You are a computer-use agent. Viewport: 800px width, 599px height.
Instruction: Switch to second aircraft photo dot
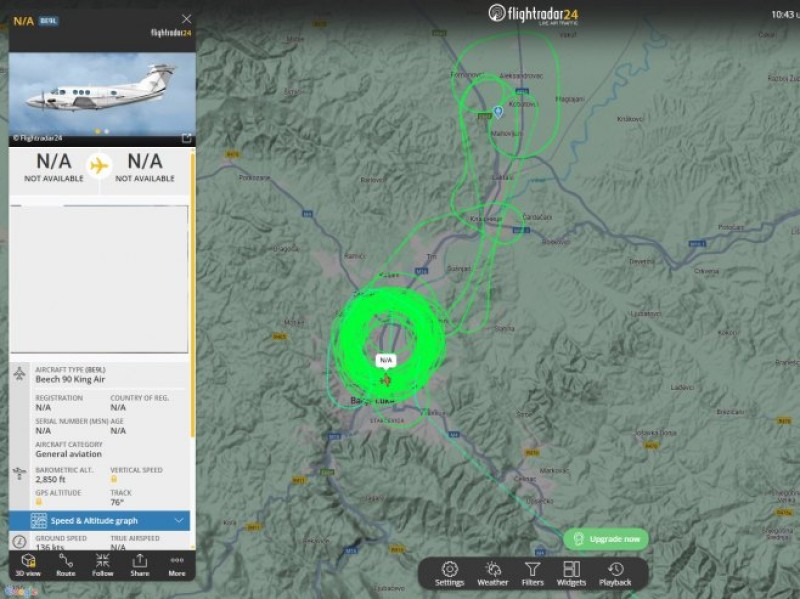pos(106,131)
